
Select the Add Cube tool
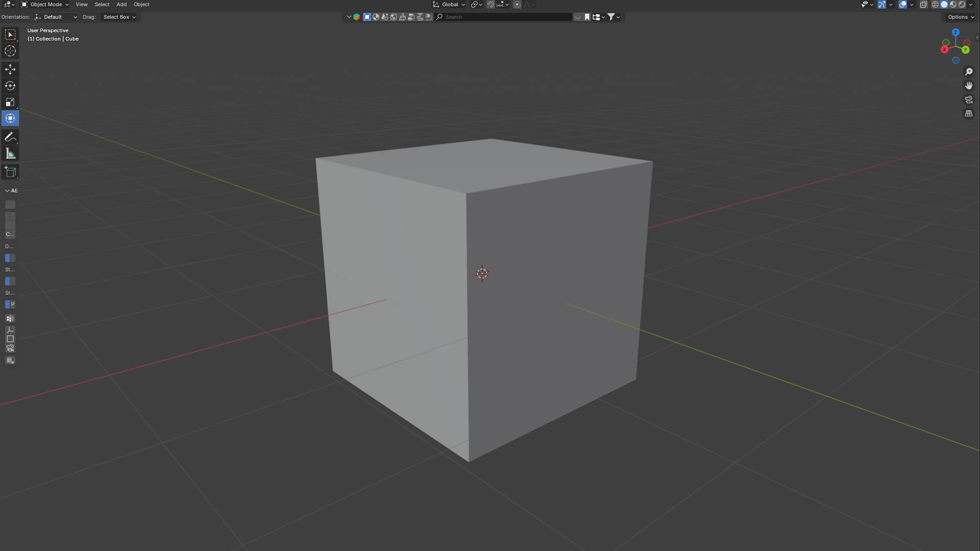pos(10,172)
